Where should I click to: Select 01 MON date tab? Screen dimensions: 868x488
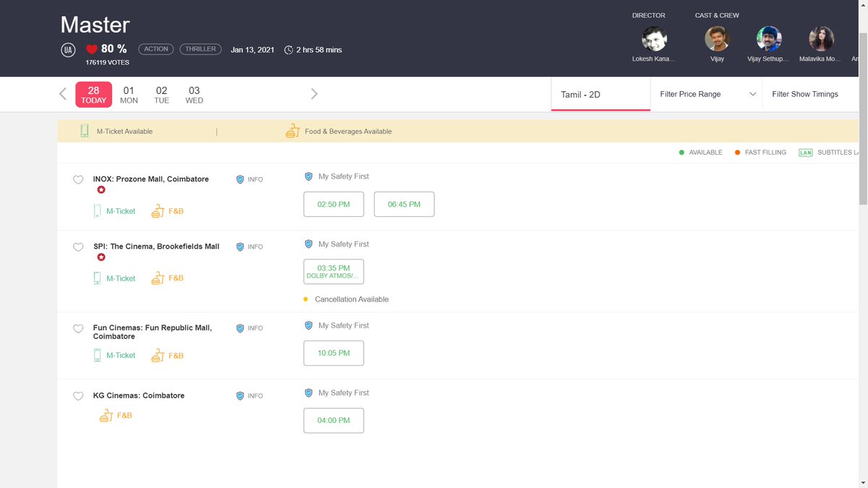point(129,95)
